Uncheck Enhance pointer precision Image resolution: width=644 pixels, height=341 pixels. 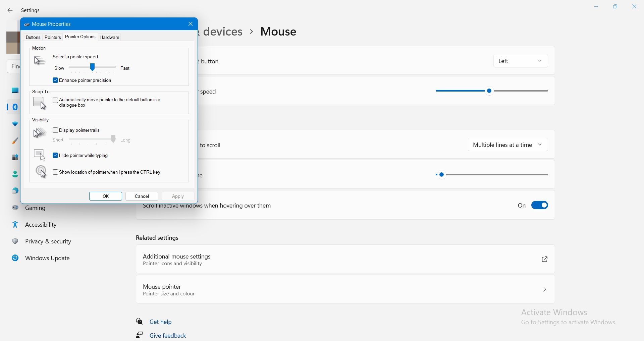[55, 80]
